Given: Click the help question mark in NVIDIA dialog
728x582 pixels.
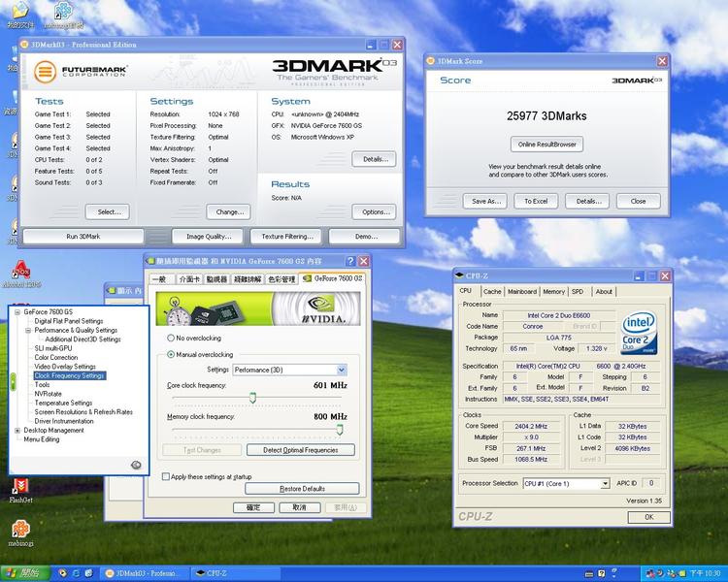Looking at the screenshot, I should (x=350, y=261).
